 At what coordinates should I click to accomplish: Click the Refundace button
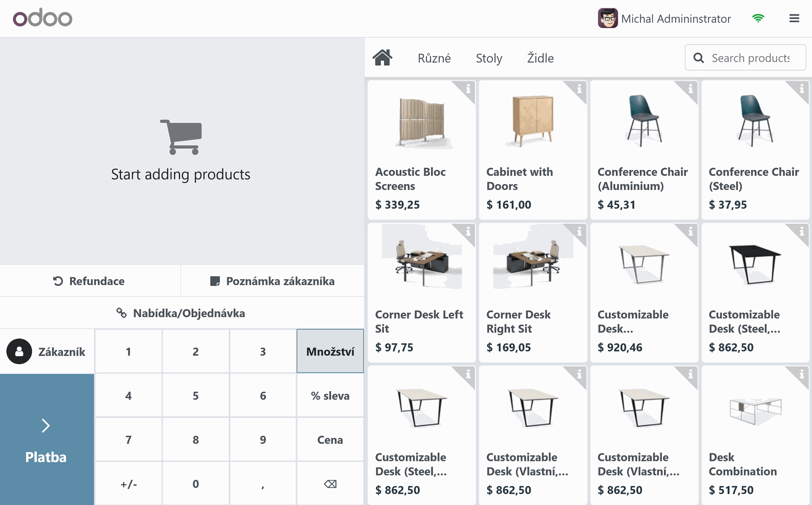[x=90, y=281]
